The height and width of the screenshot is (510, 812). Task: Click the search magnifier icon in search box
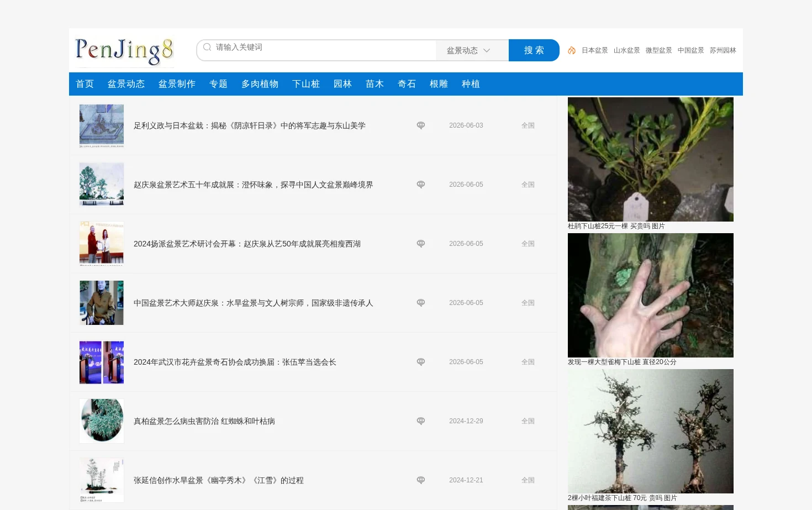(x=207, y=48)
